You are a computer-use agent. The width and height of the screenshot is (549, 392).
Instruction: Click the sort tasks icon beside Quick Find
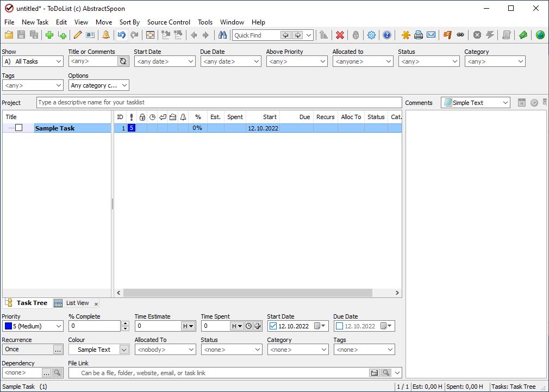pos(323,35)
